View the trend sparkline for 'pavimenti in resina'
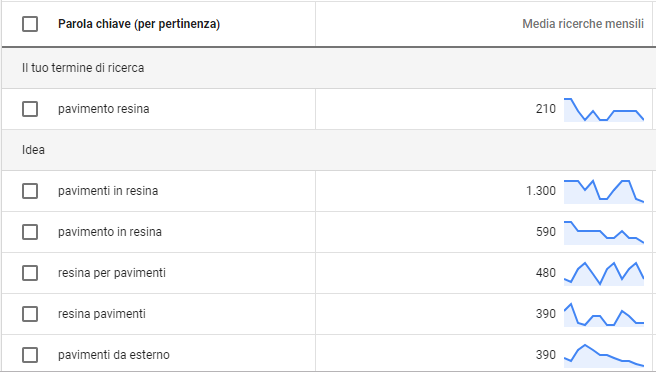The image size is (656, 372). [604, 192]
